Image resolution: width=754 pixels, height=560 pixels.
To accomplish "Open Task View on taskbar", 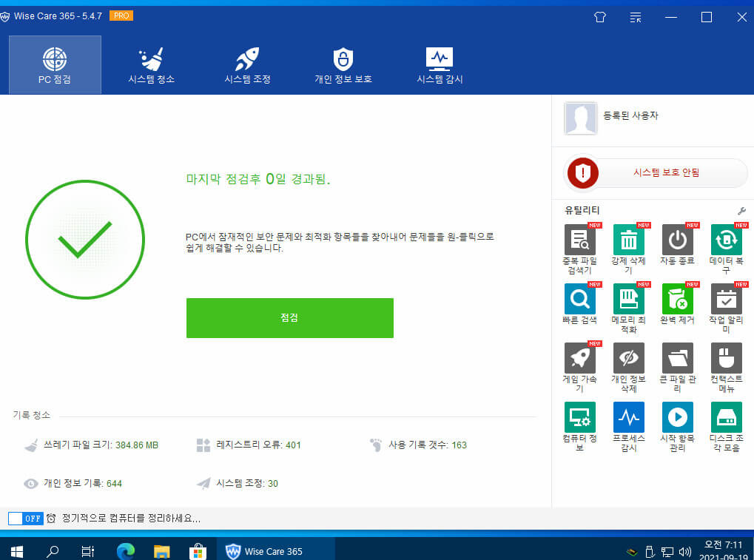I will click(88, 551).
